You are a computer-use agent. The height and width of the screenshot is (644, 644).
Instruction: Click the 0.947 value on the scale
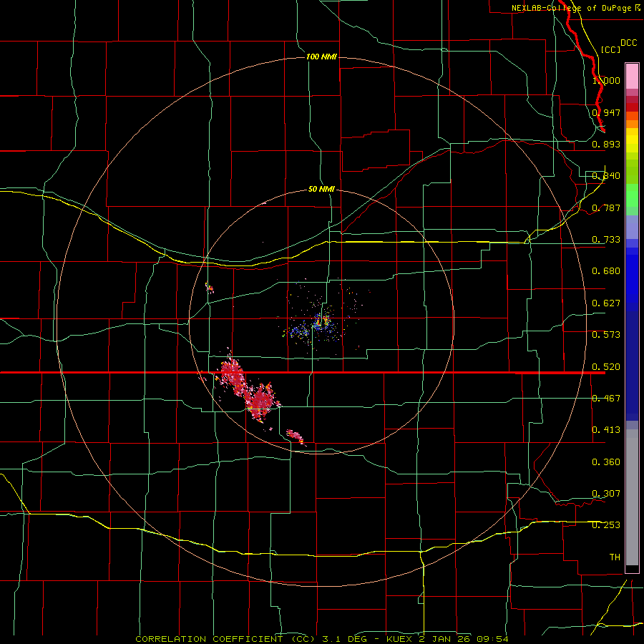(x=606, y=112)
